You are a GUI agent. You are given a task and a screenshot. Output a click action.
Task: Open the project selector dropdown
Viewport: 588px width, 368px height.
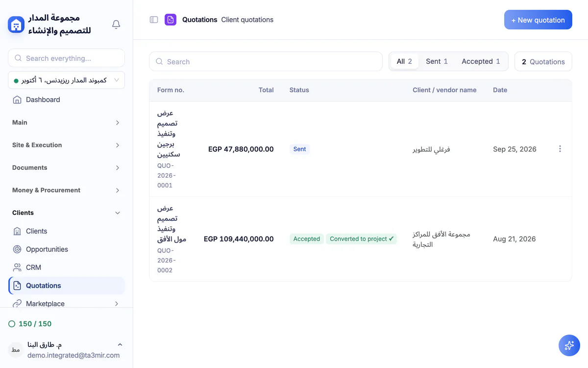coord(66,80)
